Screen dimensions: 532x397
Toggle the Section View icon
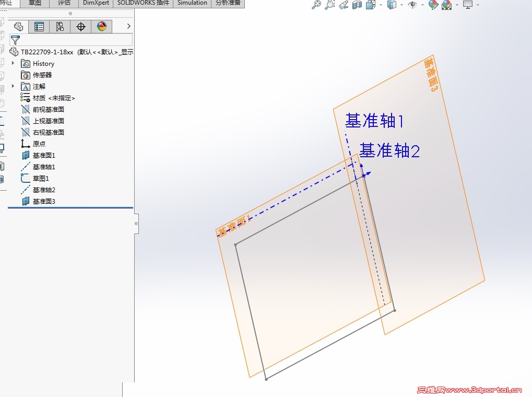pyautogui.click(x=357, y=5)
